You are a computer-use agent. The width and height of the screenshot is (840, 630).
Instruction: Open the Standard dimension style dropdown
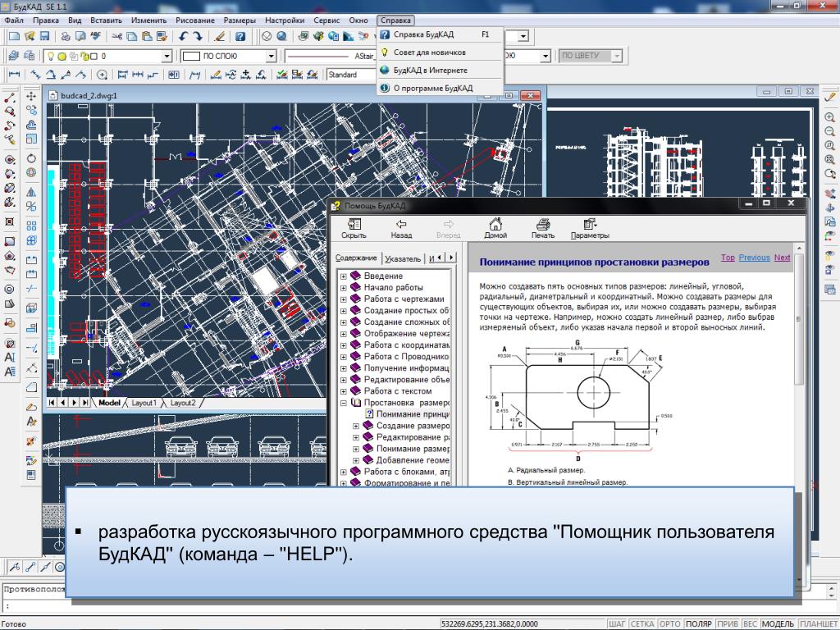(x=351, y=75)
